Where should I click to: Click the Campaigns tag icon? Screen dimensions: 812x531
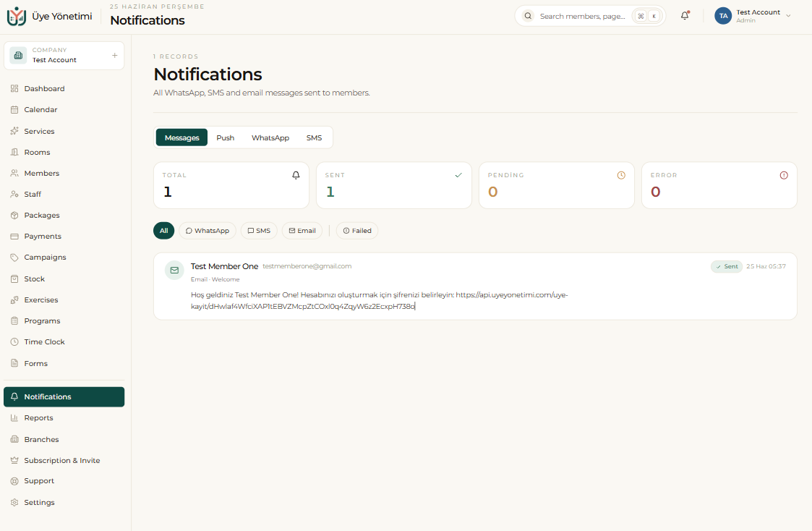tap(14, 258)
